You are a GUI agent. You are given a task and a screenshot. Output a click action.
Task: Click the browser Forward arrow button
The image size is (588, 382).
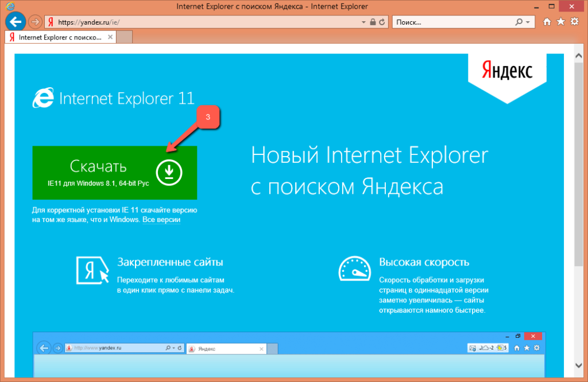[x=35, y=22]
